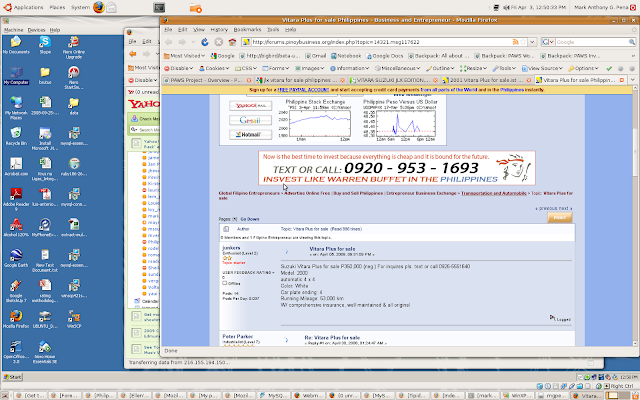Click the Yahoo Mail button on page

click(x=250, y=106)
